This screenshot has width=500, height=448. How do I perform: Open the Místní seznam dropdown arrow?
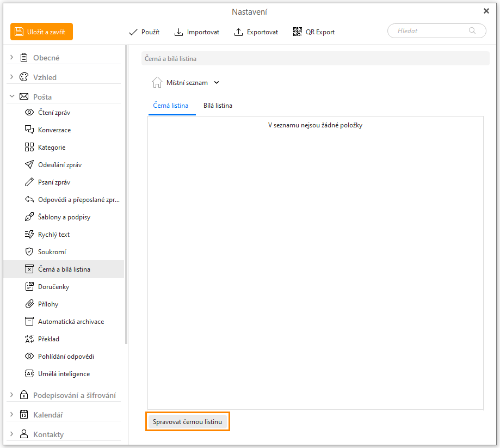pos(217,83)
